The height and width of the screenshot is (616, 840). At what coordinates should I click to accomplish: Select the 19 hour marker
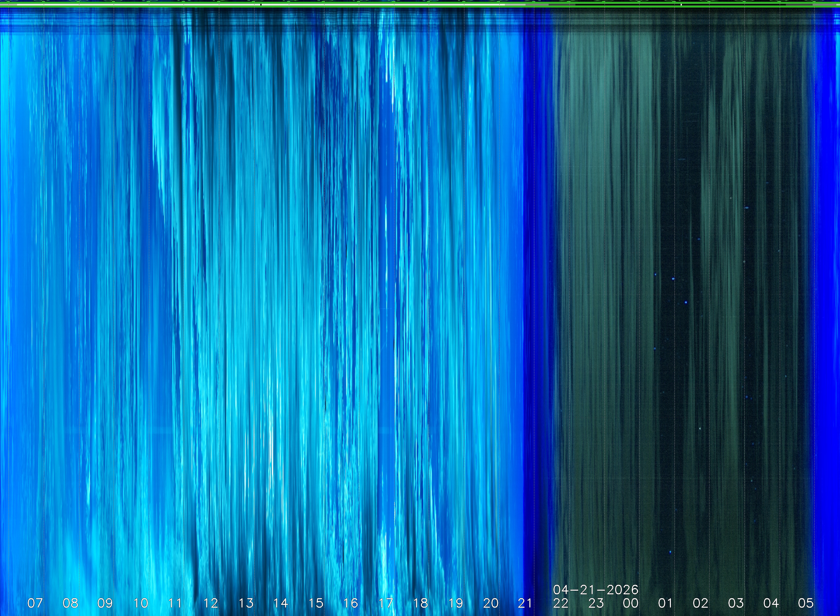pos(455,603)
